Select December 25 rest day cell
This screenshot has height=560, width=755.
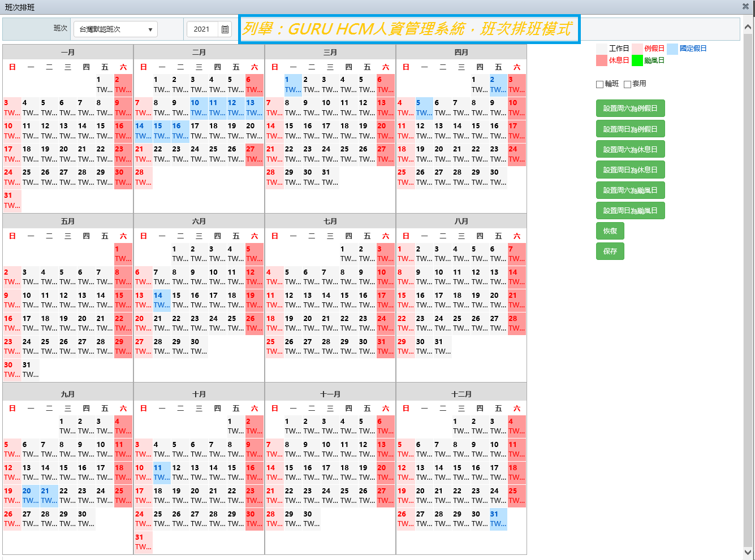click(516, 496)
